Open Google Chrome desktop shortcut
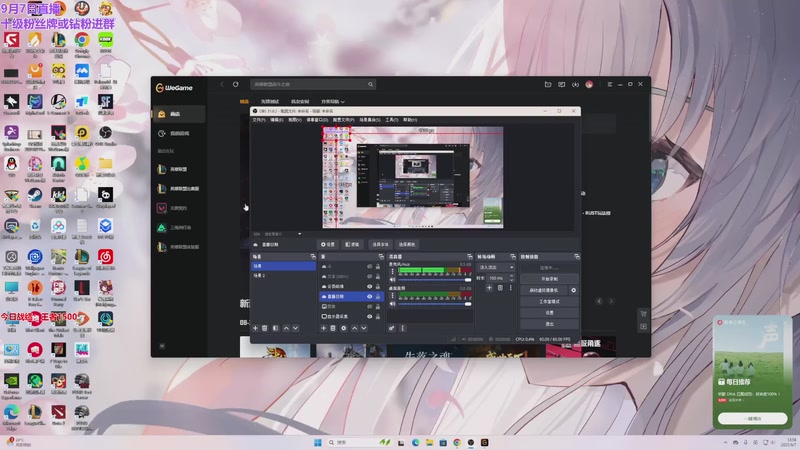The image size is (800, 450). (x=82, y=44)
